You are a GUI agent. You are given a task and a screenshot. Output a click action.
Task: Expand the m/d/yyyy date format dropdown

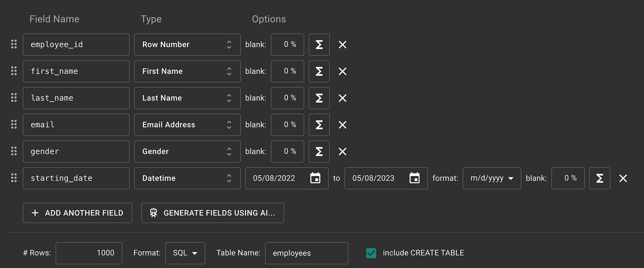492,178
